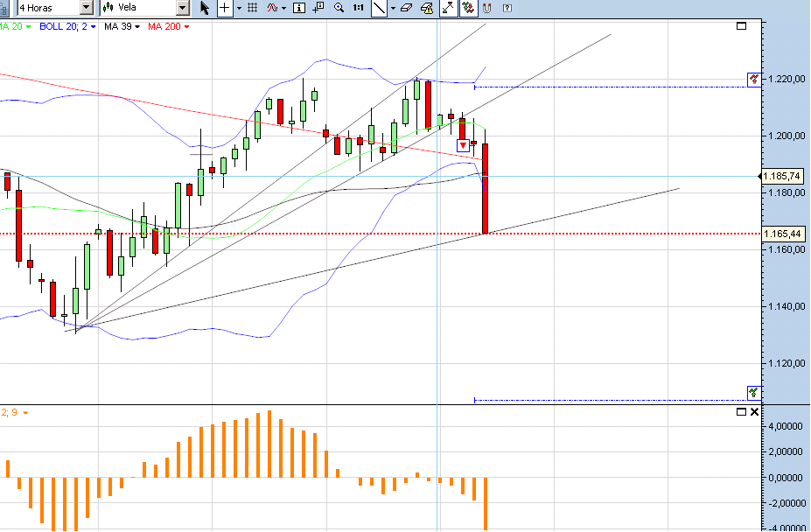This screenshot has height=532, width=811.
Task: Toggle the chart grid icon
Action: pos(253,8)
